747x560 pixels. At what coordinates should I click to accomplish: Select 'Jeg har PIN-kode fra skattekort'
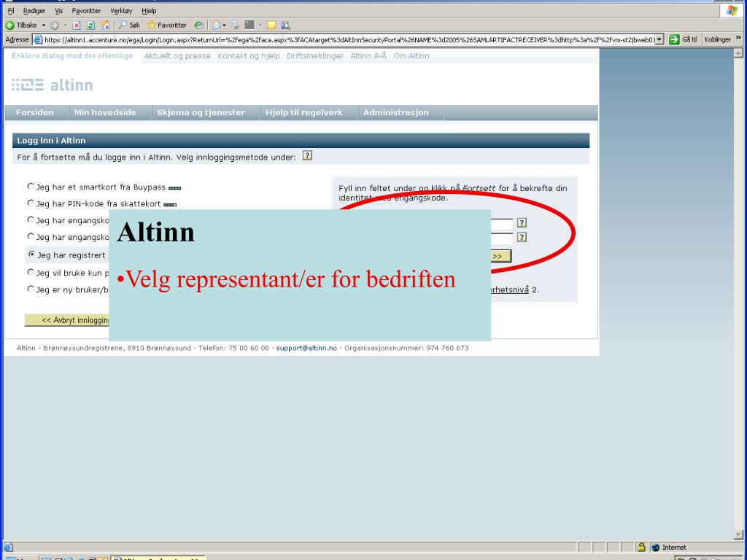point(31,203)
